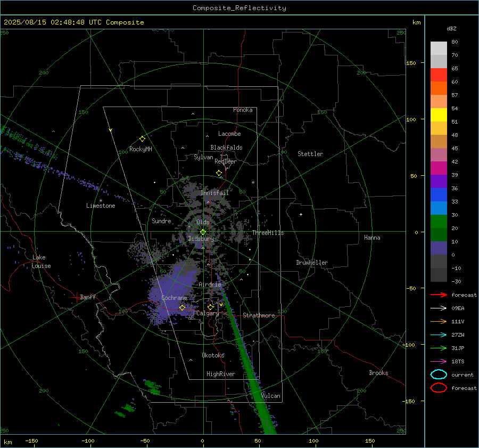Click the magenta 18TS arrow legend icon
This screenshot has width=479, height=448.
(439, 362)
